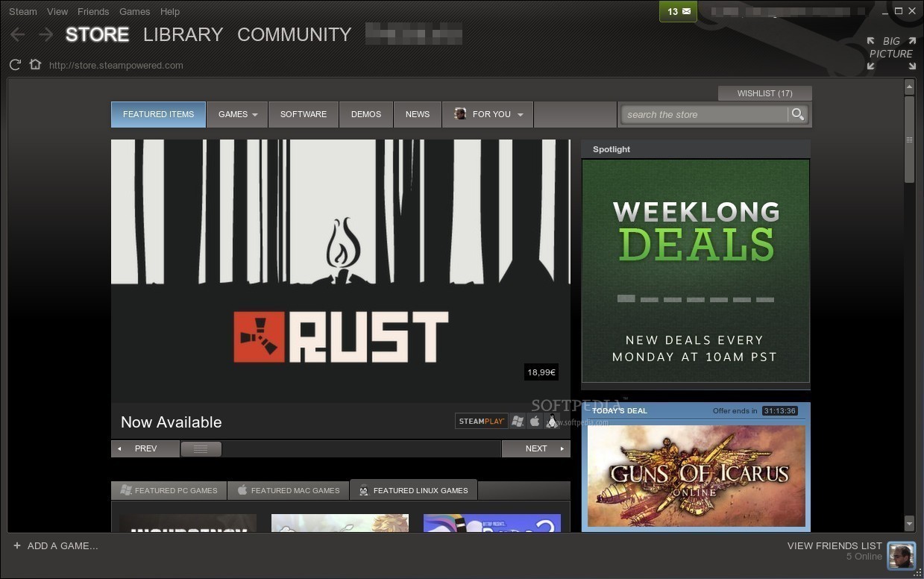Open the Rust featured banner

point(341,271)
